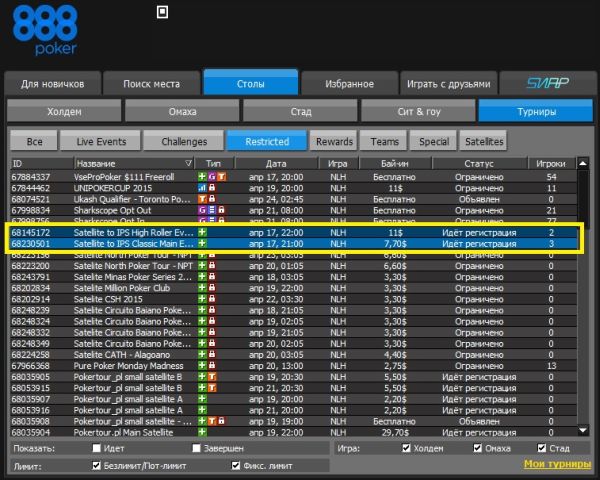Toggle the Идет checkbox
The width and height of the screenshot is (600, 480).
(96, 448)
